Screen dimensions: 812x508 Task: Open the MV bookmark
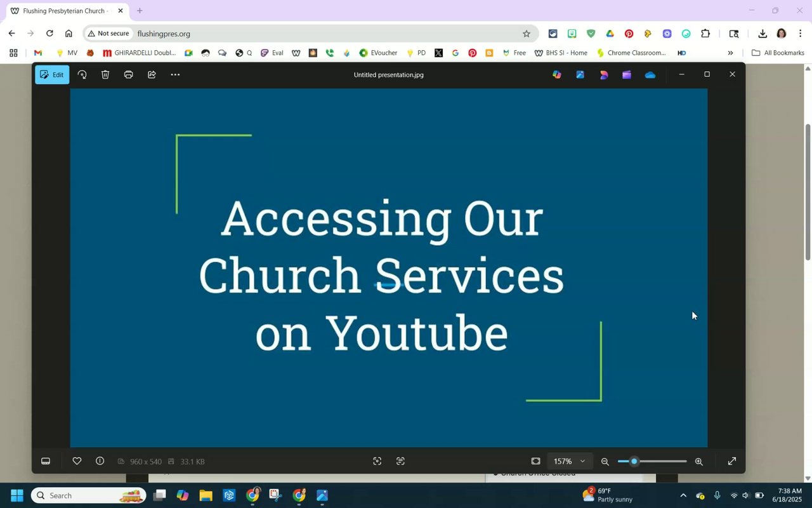67,53
